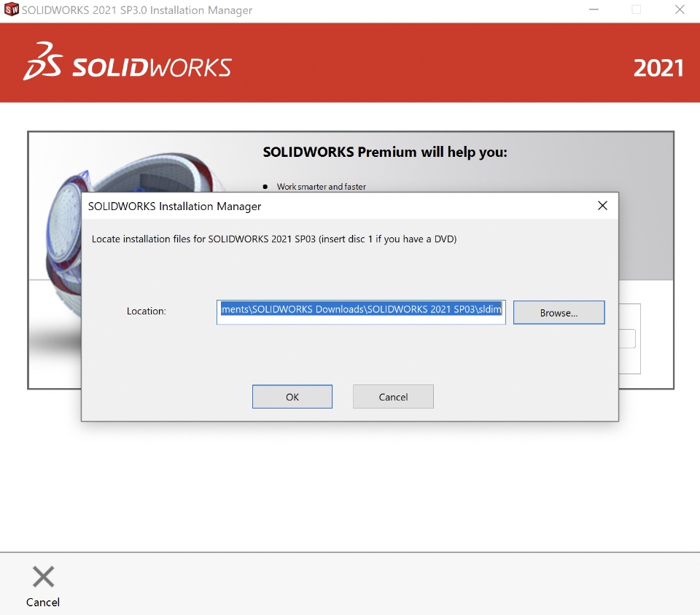Click the 'Location:' label
The image size is (700, 615).
pyautogui.click(x=147, y=312)
